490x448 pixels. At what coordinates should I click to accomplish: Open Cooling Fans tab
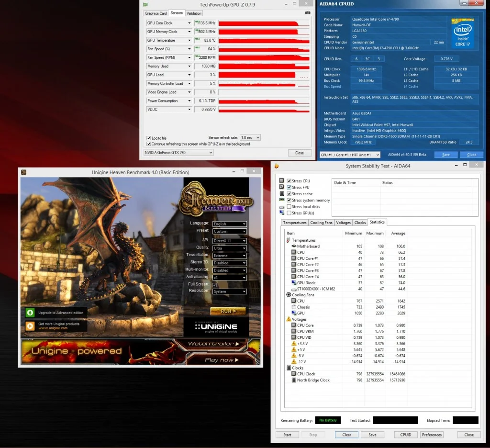(x=321, y=223)
